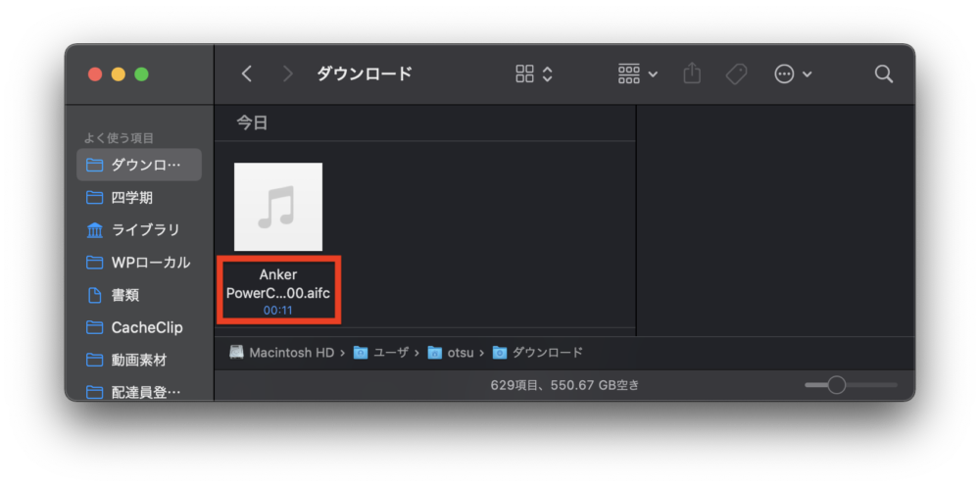This screenshot has width=980, height=487.
Task: Open the group-by options dropdown
Action: [x=637, y=73]
